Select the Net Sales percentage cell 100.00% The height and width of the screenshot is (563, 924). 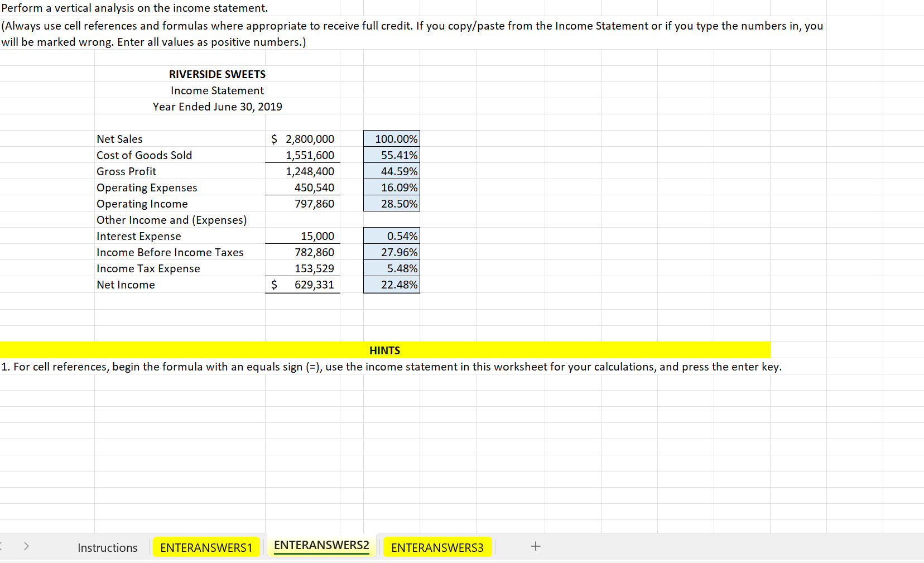pyautogui.click(x=392, y=139)
